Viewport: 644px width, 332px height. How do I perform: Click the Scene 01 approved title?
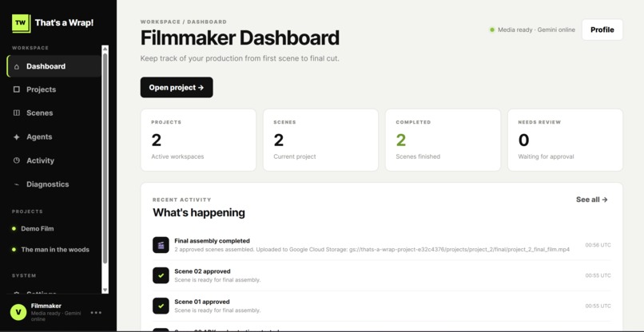point(202,302)
